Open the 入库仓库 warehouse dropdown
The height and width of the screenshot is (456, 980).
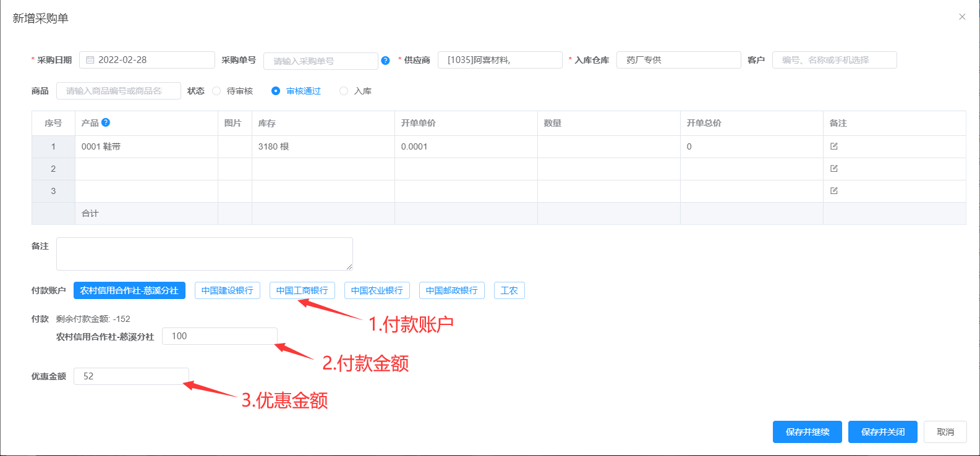click(x=678, y=60)
